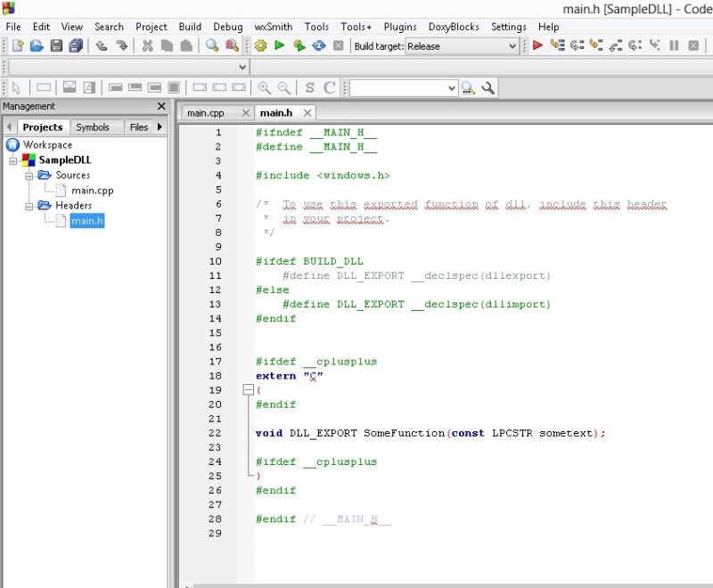Click the Build icon (gear)
This screenshot has width=713, height=588.
258,46
